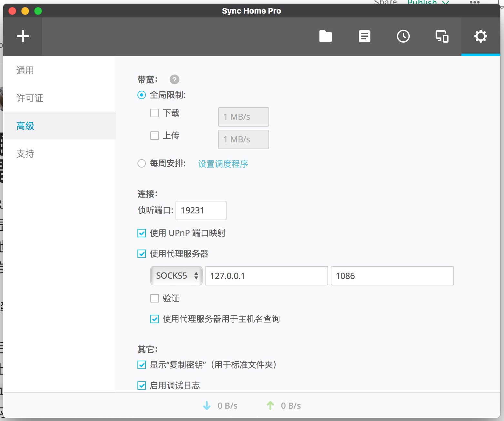Click the download limit 1 MB/s field

point(244,117)
